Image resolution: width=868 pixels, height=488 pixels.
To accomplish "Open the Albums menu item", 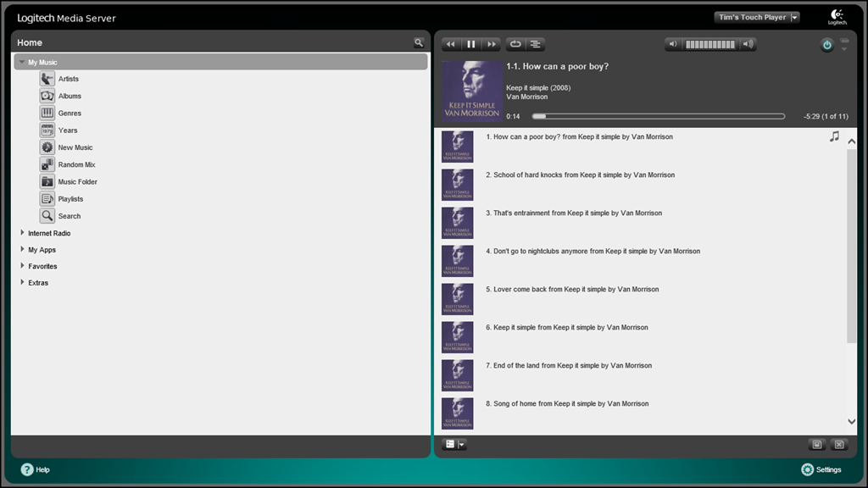I will tap(70, 96).
